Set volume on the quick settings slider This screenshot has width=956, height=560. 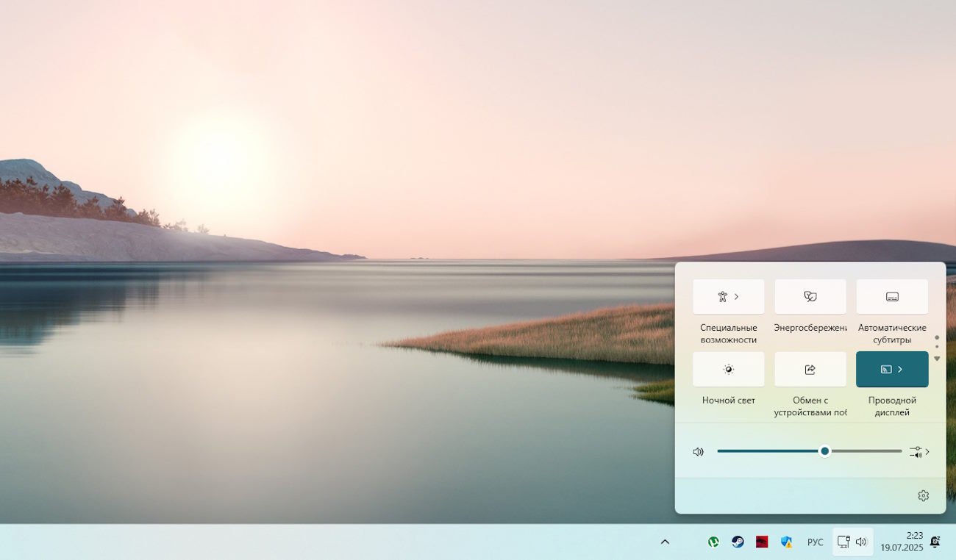[809, 451]
